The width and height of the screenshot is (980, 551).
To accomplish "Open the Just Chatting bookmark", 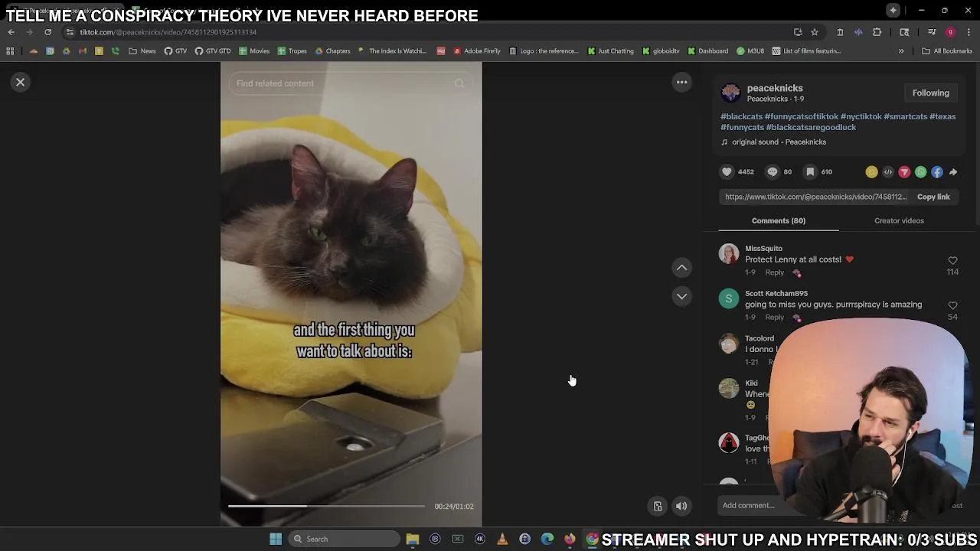I will 611,51.
